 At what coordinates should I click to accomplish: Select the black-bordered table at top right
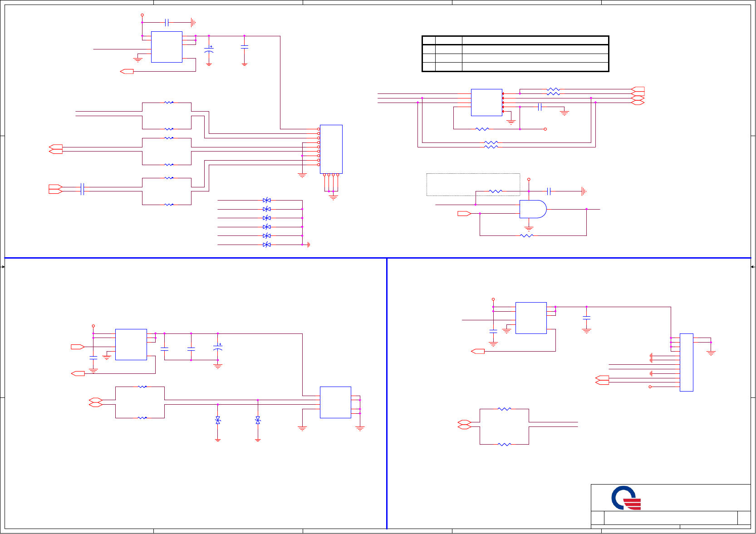515,54
